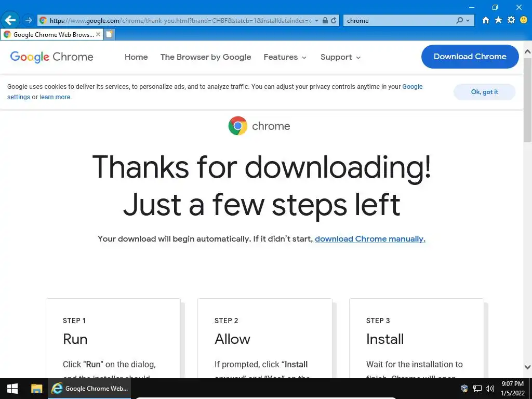Select the Internet Explorer taskbar button
Viewport: 532px width, 399px height.
[89, 389]
